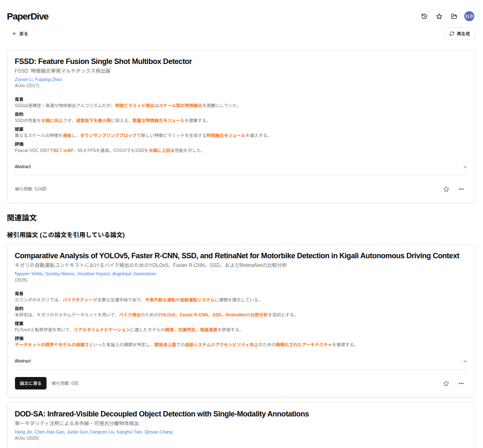The image size is (483, 448).
Task: Open author link Kanghui Tian
Action: 130,432
